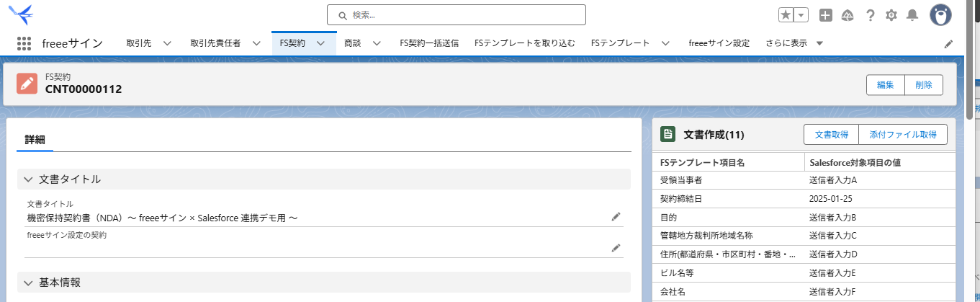Select the 受領当事者 row
Viewport: 980px width, 302px height.
(804, 180)
